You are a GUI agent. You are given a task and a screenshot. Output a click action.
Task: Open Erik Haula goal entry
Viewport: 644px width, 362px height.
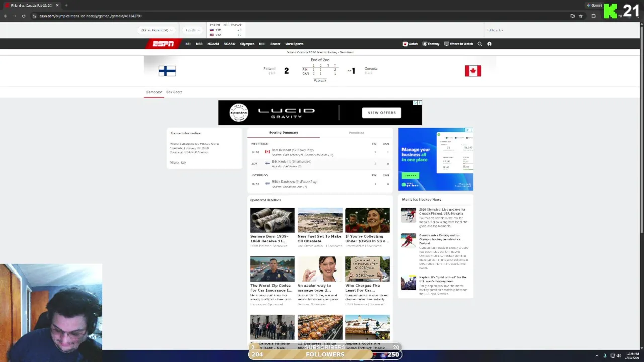tap(319, 164)
